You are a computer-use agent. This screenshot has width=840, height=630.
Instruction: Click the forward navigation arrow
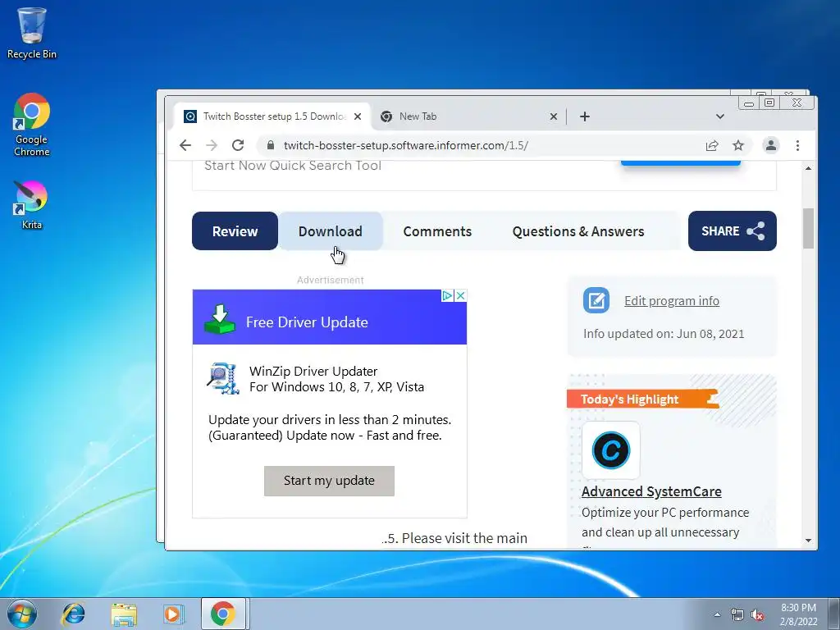tap(212, 145)
